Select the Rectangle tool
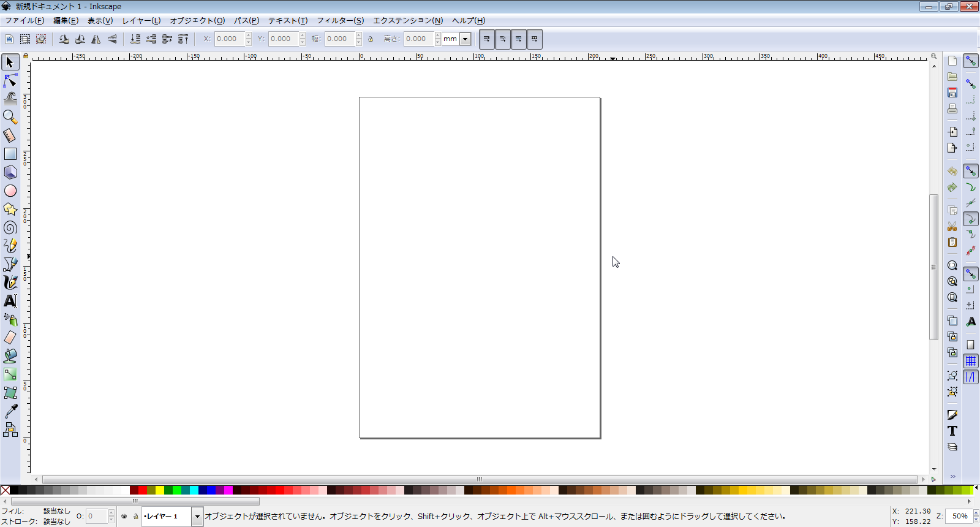 10,154
